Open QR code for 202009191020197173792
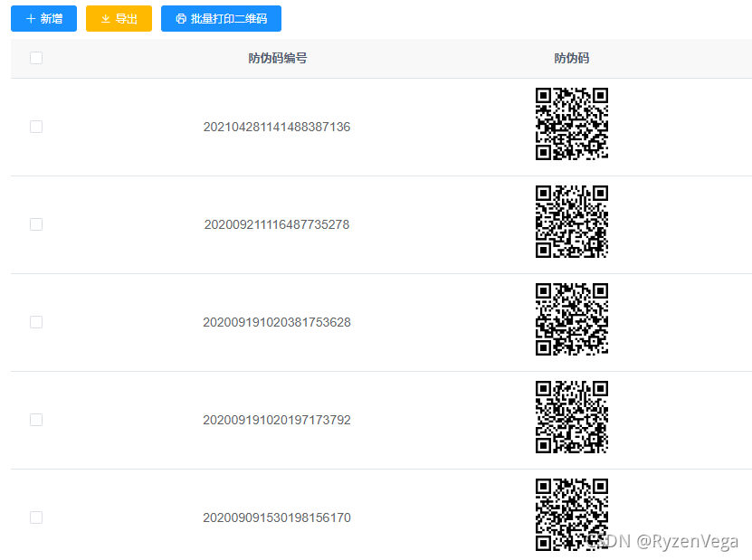The height and width of the screenshot is (560, 752). [572, 417]
